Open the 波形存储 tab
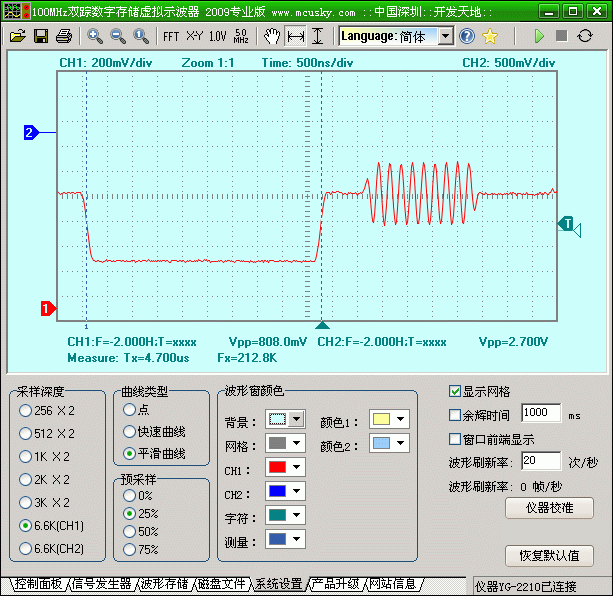Viewport: 613px width, 596px height. (x=165, y=584)
